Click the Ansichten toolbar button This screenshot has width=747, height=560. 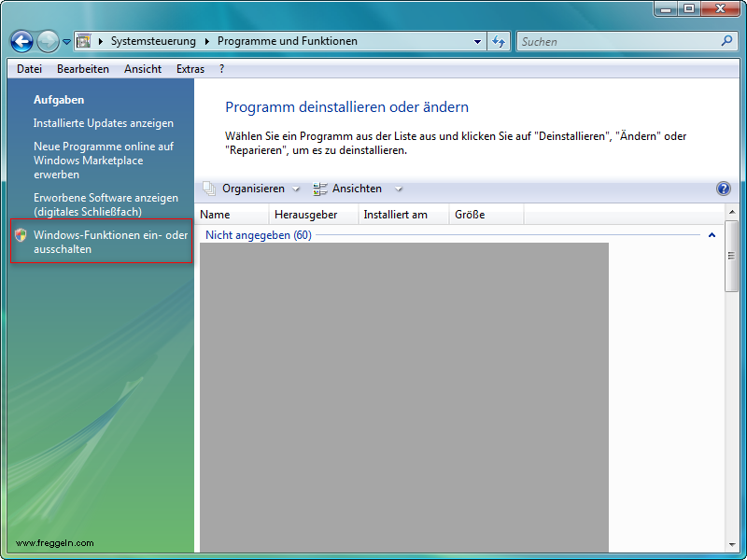(357, 189)
